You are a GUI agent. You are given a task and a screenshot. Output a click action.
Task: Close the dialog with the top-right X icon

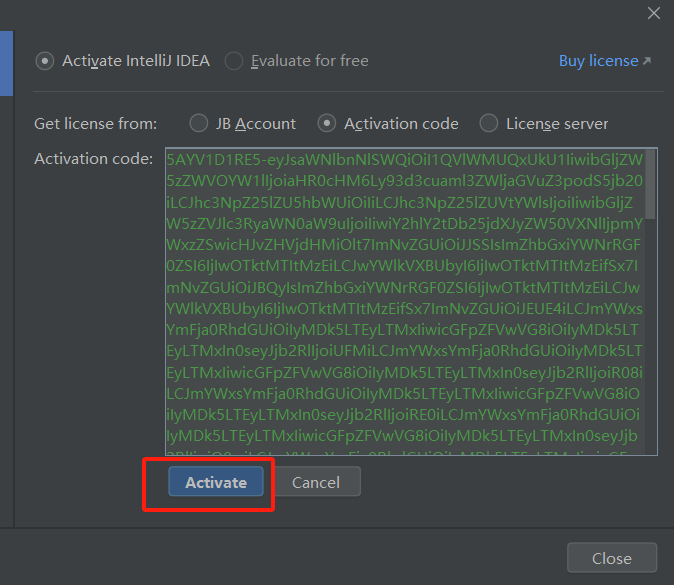click(x=654, y=13)
